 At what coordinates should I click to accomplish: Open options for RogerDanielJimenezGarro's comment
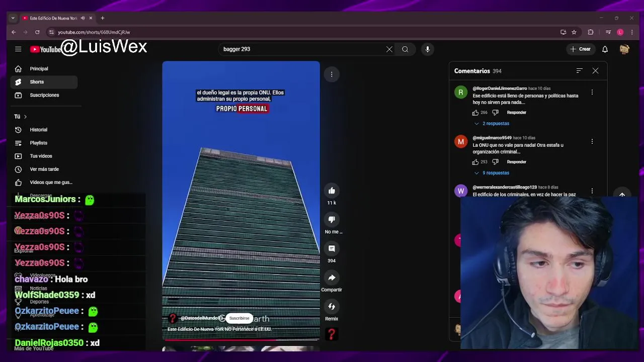pos(592,93)
